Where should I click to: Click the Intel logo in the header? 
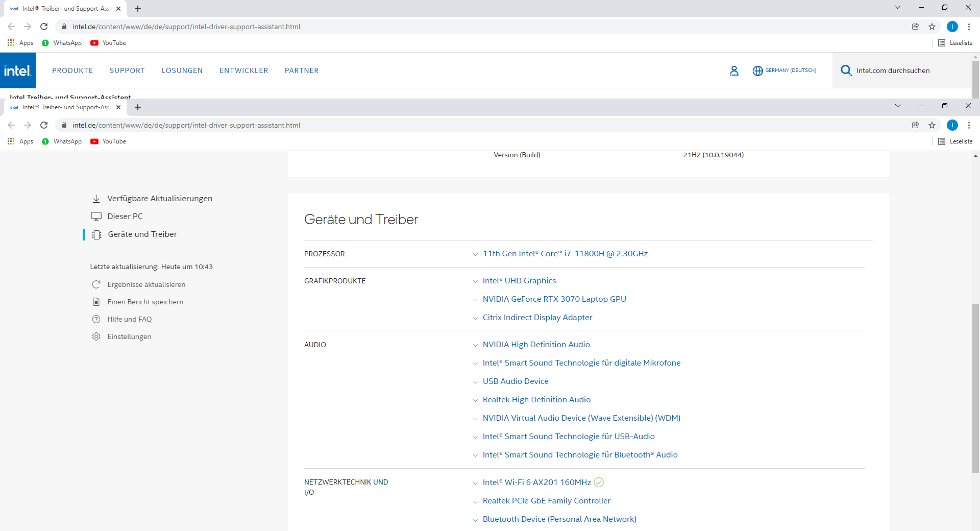point(18,70)
